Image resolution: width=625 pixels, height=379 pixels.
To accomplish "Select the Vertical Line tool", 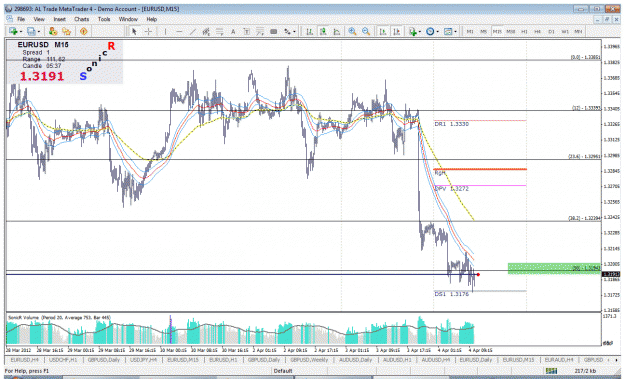I will point(165,31).
